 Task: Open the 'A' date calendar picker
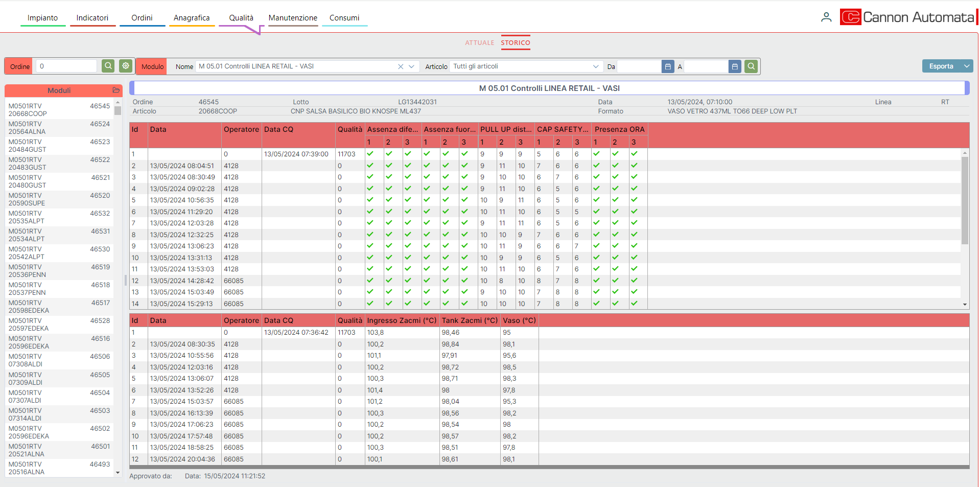click(x=734, y=66)
